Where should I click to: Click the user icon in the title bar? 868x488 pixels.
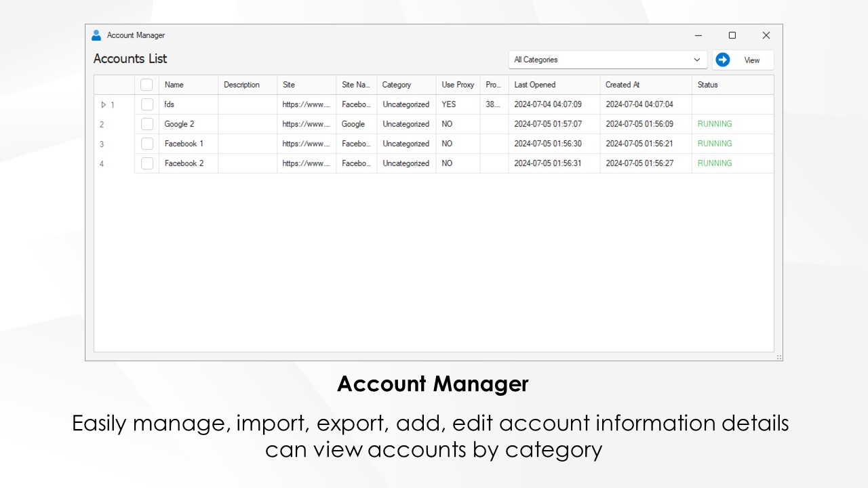[x=96, y=35]
